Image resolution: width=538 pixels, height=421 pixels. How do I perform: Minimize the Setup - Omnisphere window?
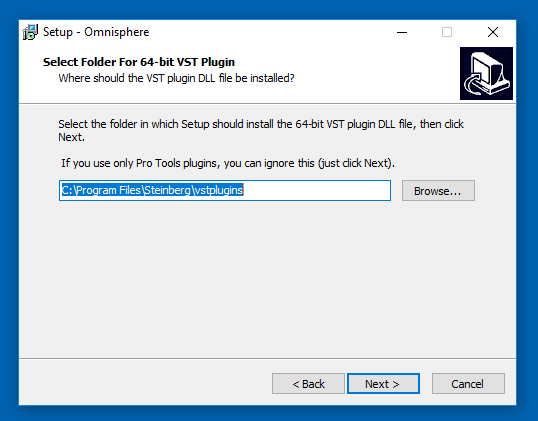coord(402,32)
